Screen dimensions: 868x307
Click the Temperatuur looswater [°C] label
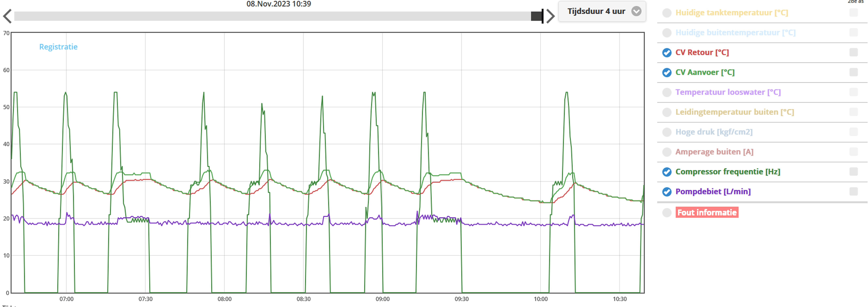728,92
